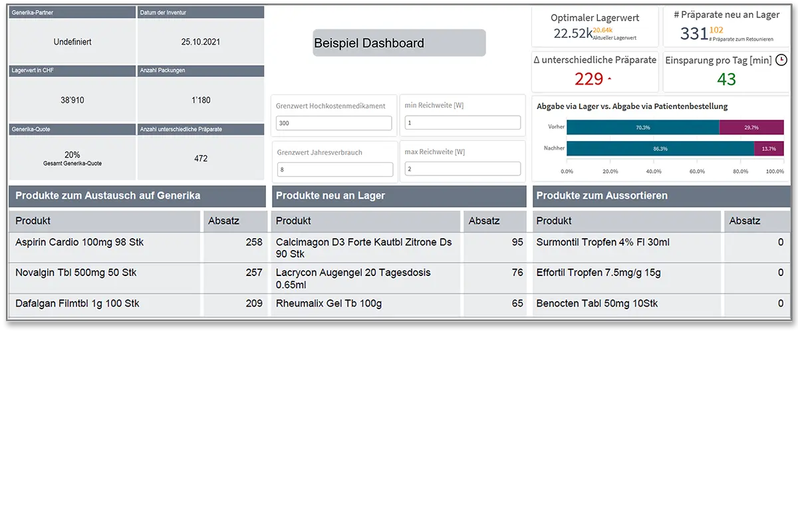Click the Grenzwert Hochkostenmedikament input field
The width and height of the screenshot is (798, 532).
334,123
